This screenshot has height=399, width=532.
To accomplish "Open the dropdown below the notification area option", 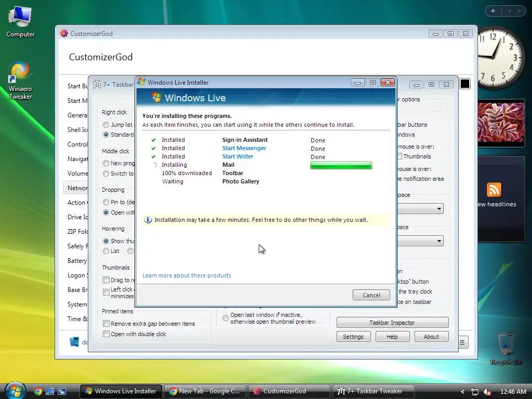I will (x=420, y=208).
